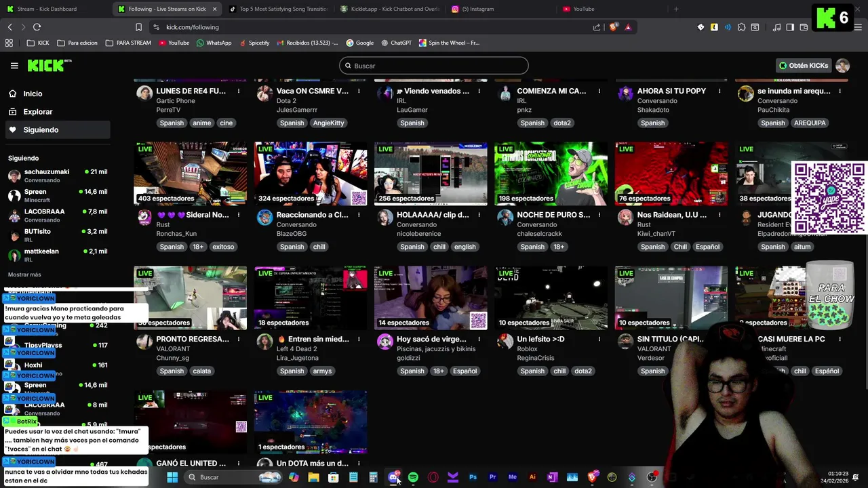The image size is (868, 488).
Task: Click the exitoso tag under Ronchas_Kun
Action: point(223,247)
